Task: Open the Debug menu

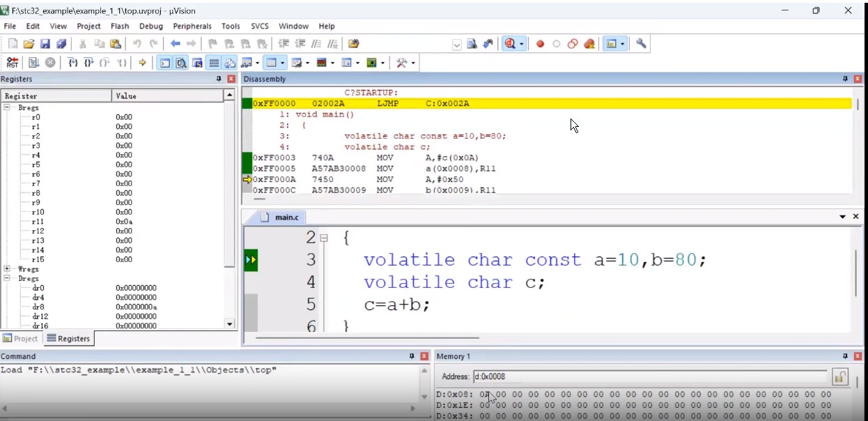Action: pos(150,26)
